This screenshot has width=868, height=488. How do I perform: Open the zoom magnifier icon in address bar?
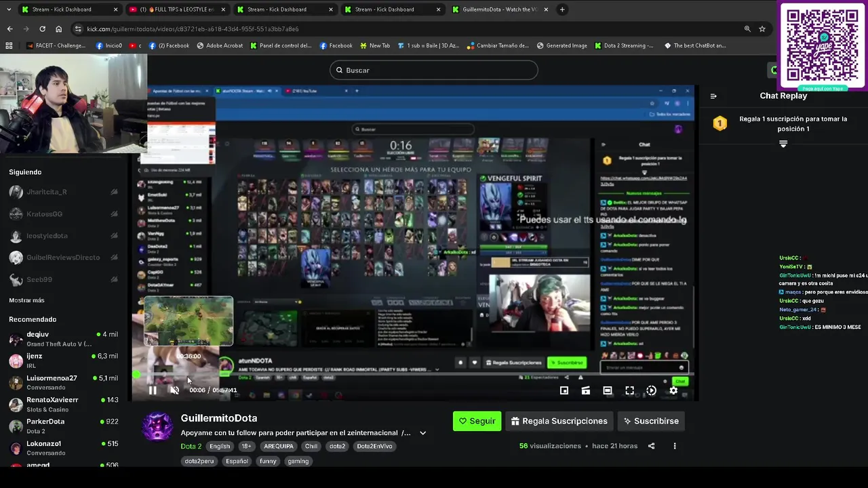[x=747, y=29]
